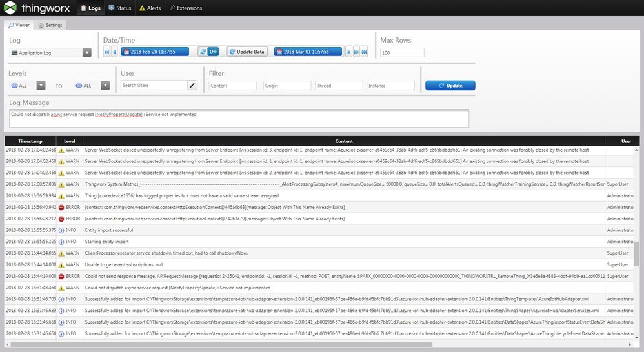The width and height of the screenshot is (644, 352).
Task: Select 'Starting entity import' log text
Action: point(106,242)
